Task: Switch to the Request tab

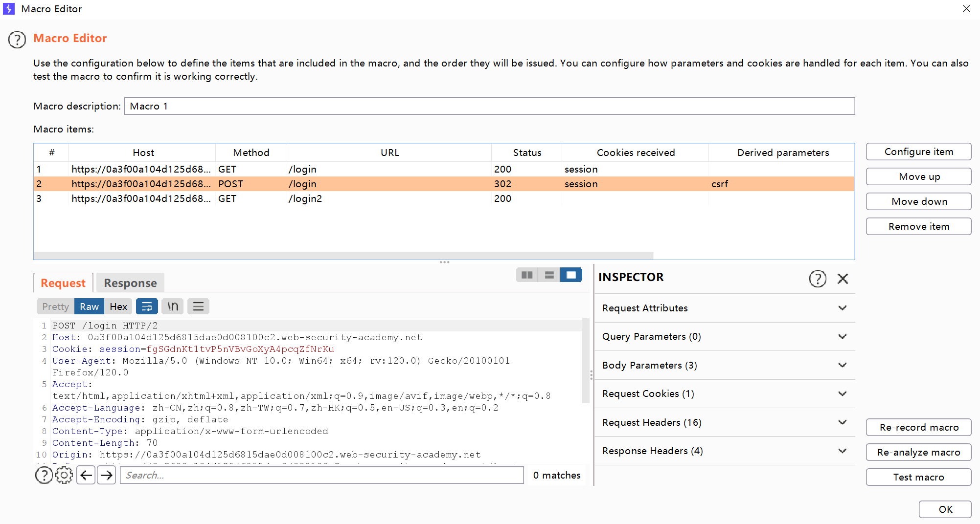Action: pos(63,283)
